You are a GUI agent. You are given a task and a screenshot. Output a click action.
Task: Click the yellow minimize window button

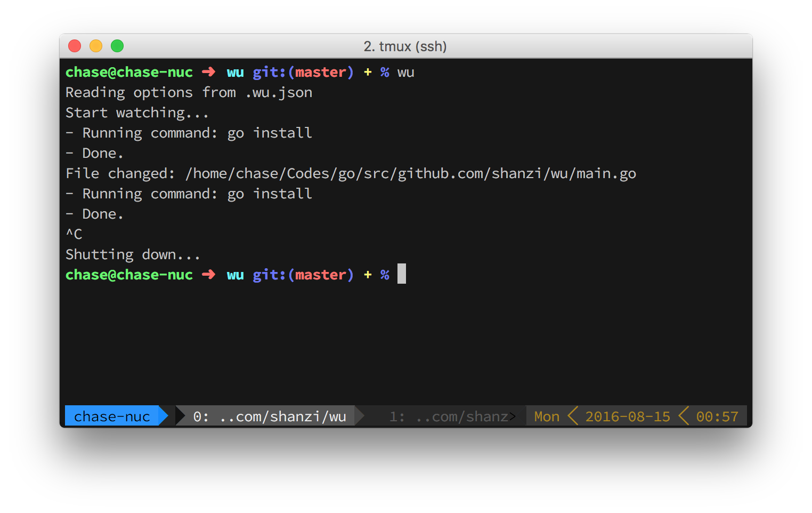[96, 46]
